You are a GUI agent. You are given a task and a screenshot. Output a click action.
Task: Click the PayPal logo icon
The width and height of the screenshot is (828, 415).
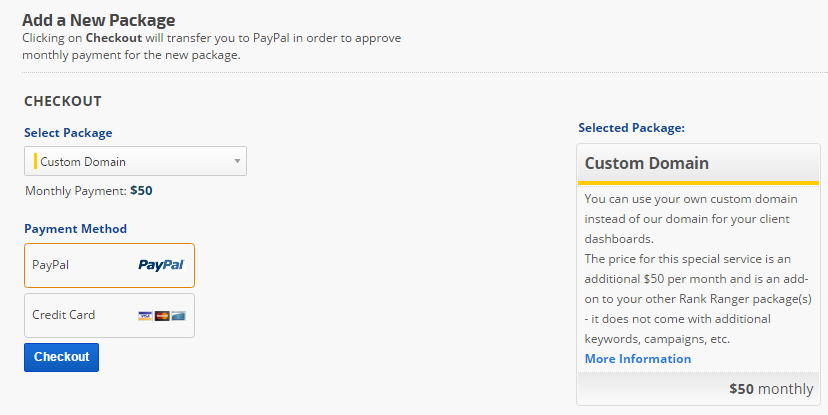click(160, 265)
